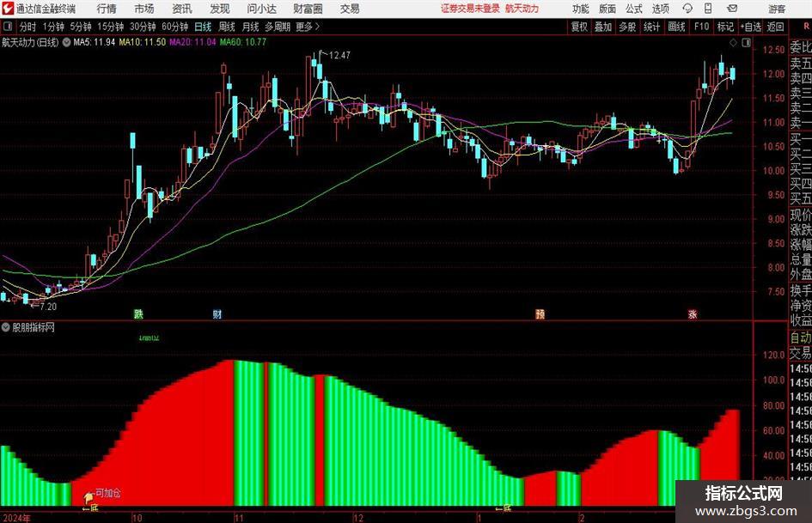
Task: Open the 公式 menu
Action: point(633,9)
